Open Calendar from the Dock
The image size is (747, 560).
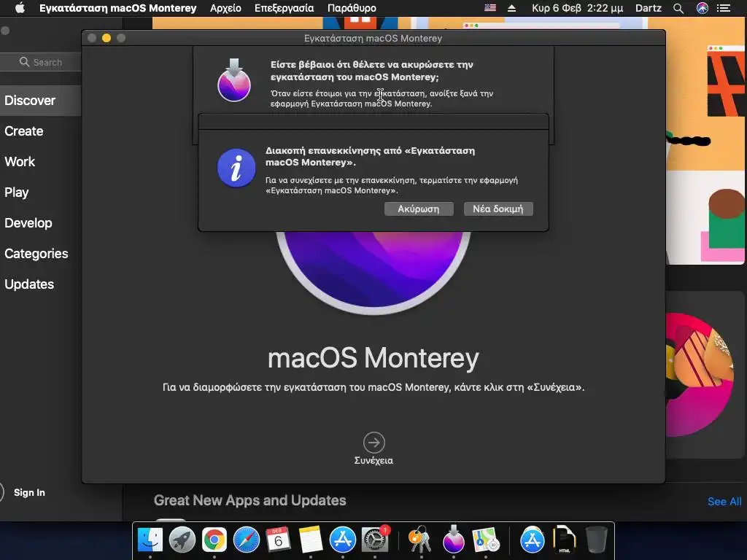point(278,540)
